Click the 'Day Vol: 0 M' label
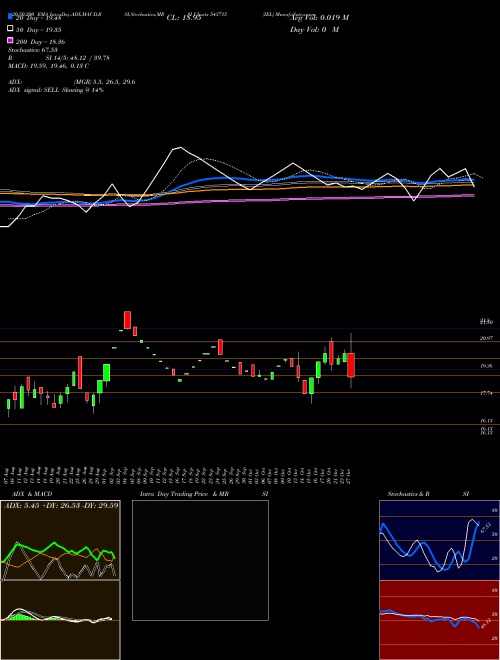The image size is (500, 660). pos(314,30)
